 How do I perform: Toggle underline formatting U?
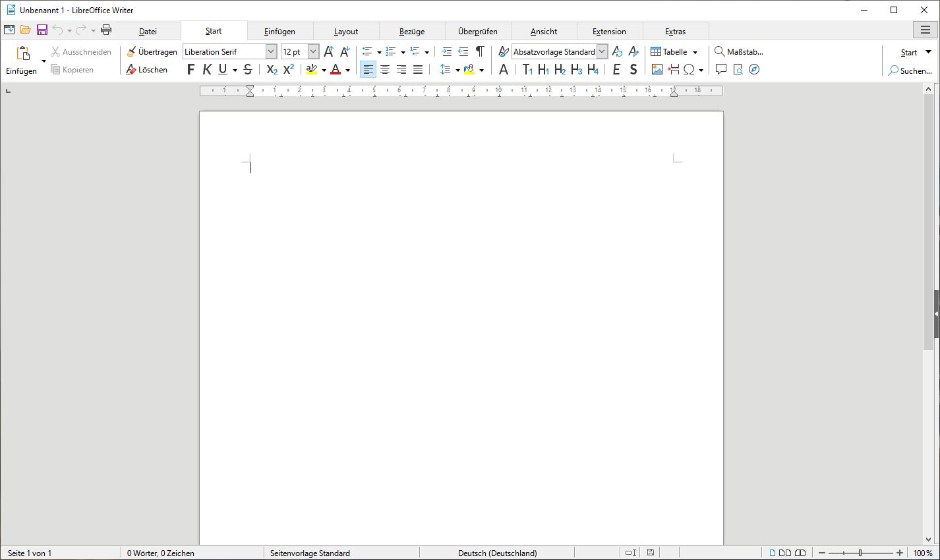(x=223, y=69)
